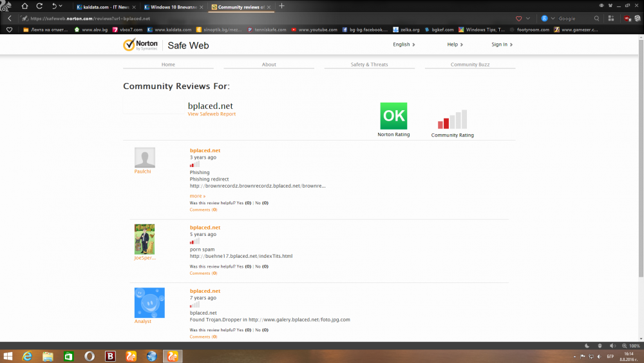The height and width of the screenshot is (363, 644).
Task: Open vbox7.com bookmark
Action: point(128,30)
